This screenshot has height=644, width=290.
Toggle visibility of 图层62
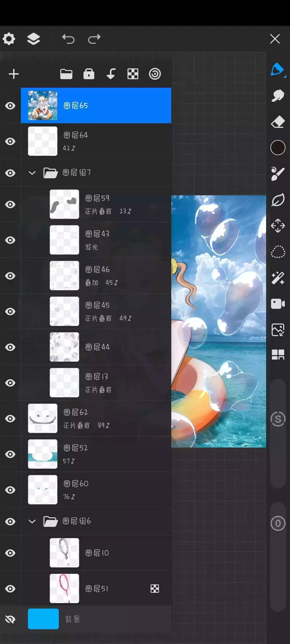[x=10, y=419]
